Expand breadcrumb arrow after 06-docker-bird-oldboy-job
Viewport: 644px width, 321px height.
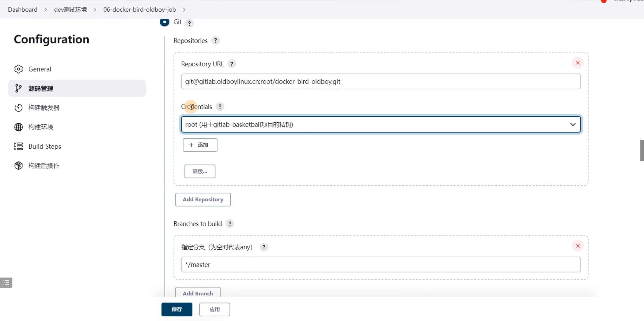click(x=184, y=10)
